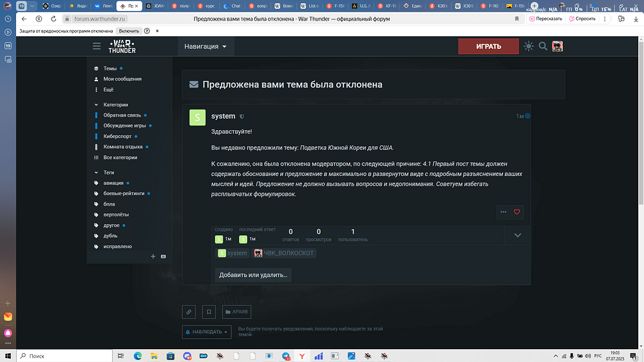This screenshot has width=644, height=362.
Task: Click the plus icon at sidebar bottom
Action: click(x=153, y=256)
